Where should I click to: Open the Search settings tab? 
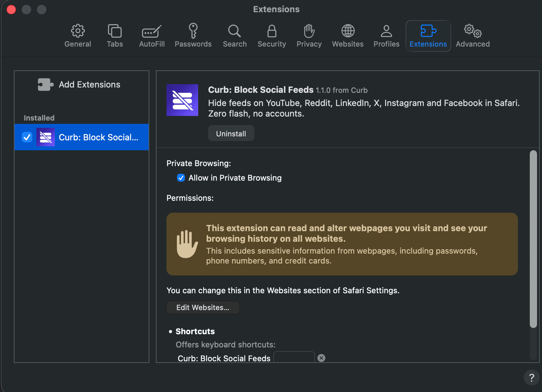coord(235,36)
